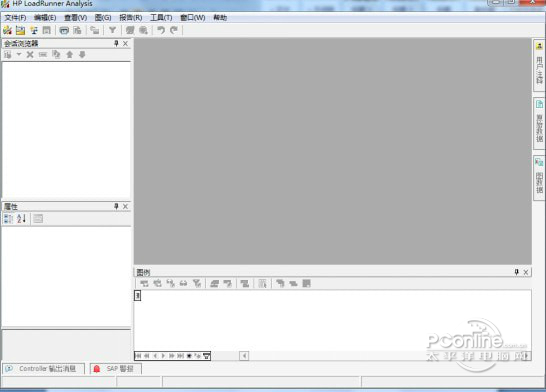Toggle the pin on the 会话浏览器 panel
Image resolution: width=546 pixels, height=392 pixels.
(x=116, y=44)
